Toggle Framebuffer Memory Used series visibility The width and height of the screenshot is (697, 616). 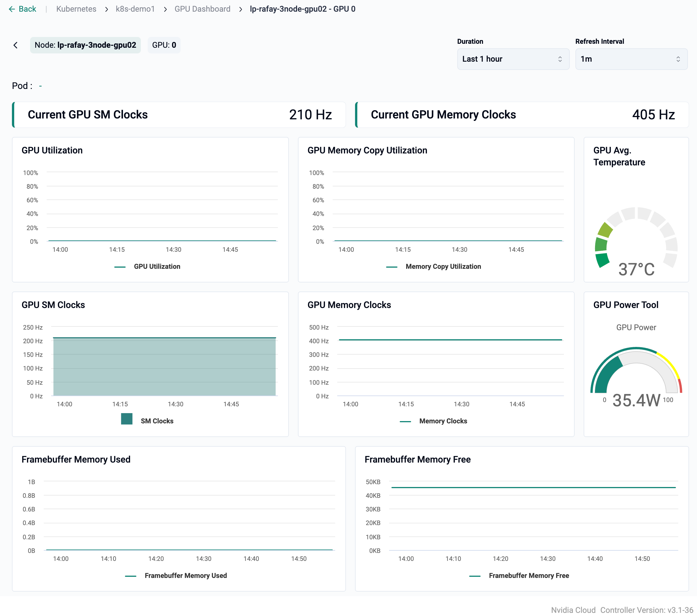click(x=186, y=575)
